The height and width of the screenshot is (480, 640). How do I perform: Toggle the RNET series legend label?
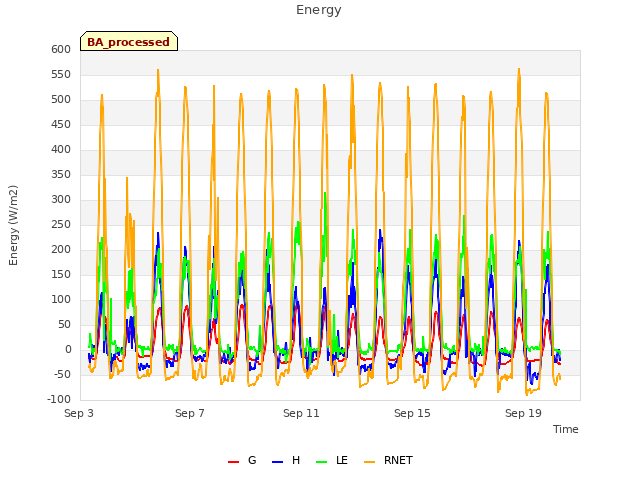[398, 460]
